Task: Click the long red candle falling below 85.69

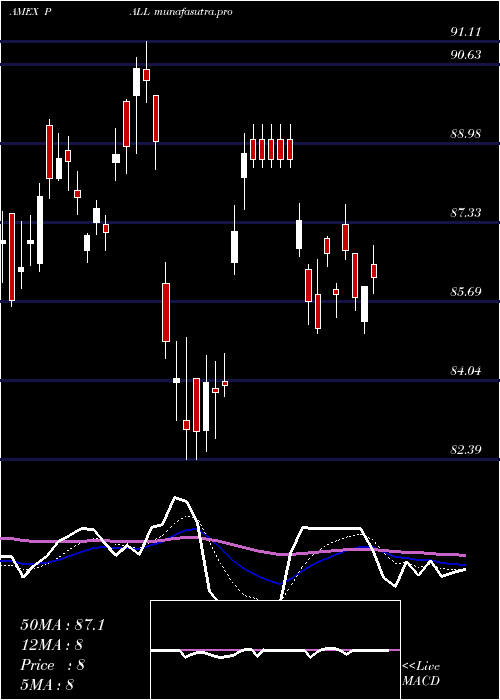Action: tap(166, 312)
